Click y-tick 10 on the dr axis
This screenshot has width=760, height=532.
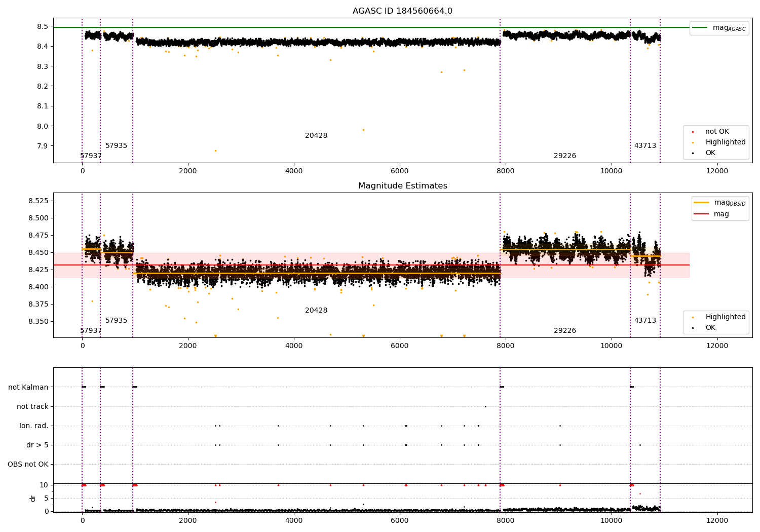coord(44,485)
